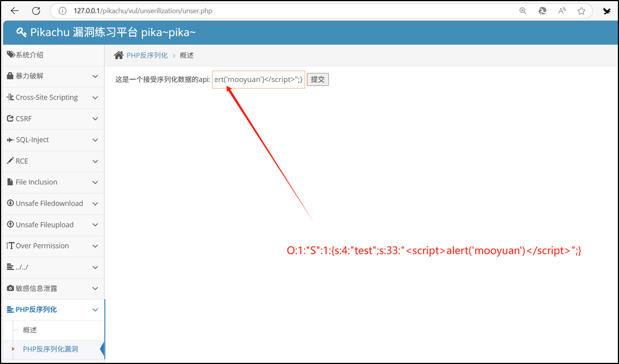Add page to favorites with star icon
The image size is (619, 364).
point(581,11)
